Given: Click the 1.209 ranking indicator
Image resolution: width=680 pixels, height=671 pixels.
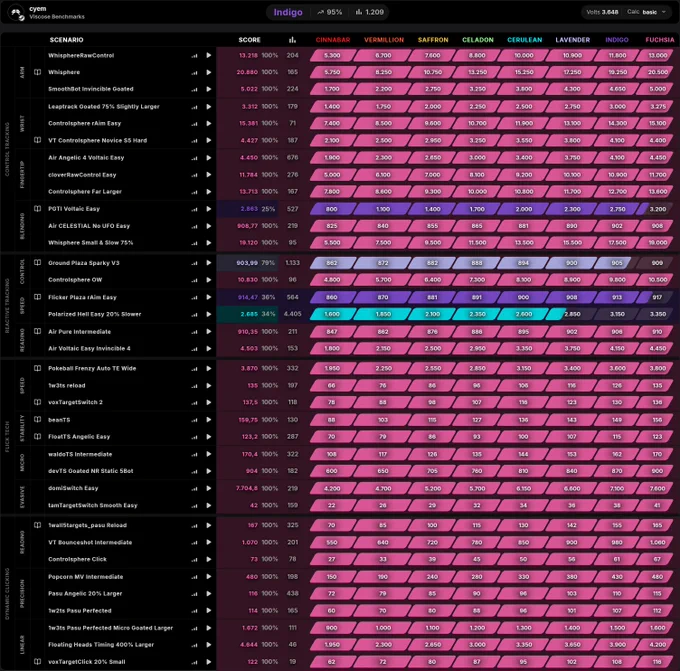Looking at the screenshot, I should click(x=369, y=12).
